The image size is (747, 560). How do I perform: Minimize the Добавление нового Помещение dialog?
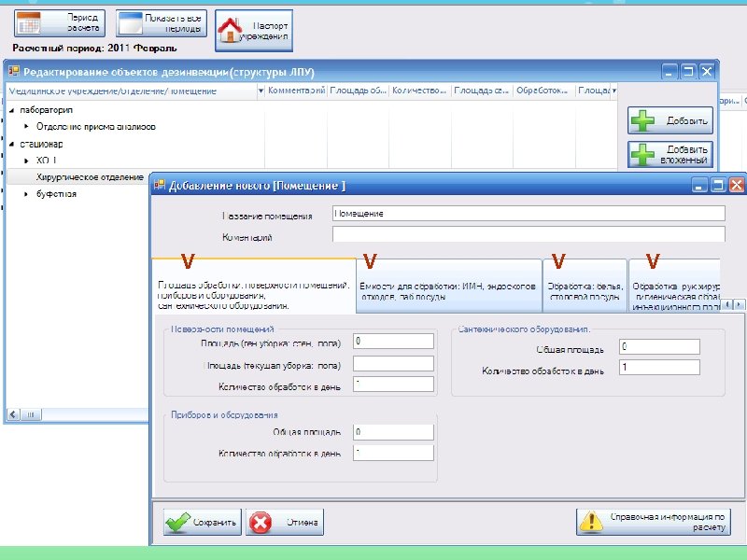698,185
